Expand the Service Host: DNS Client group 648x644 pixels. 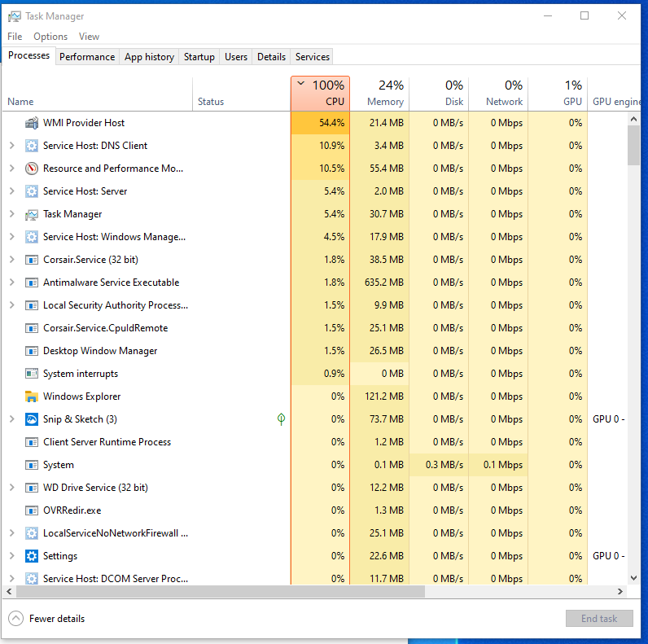pyautogui.click(x=12, y=146)
